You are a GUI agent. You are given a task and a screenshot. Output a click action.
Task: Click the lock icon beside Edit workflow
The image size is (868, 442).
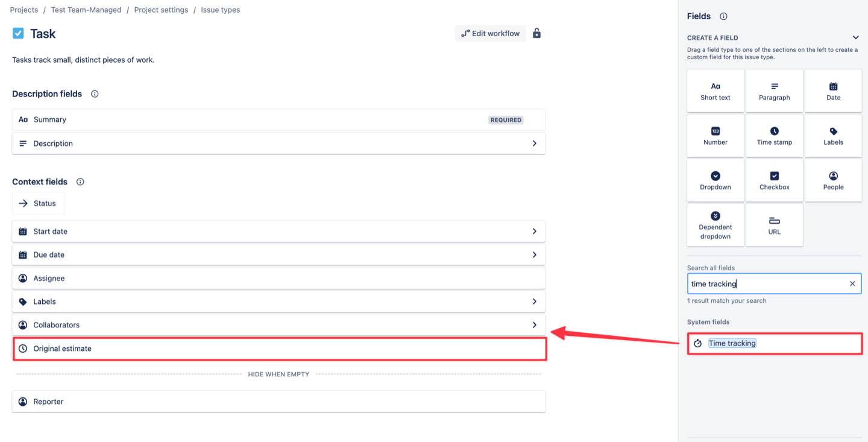[536, 33]
